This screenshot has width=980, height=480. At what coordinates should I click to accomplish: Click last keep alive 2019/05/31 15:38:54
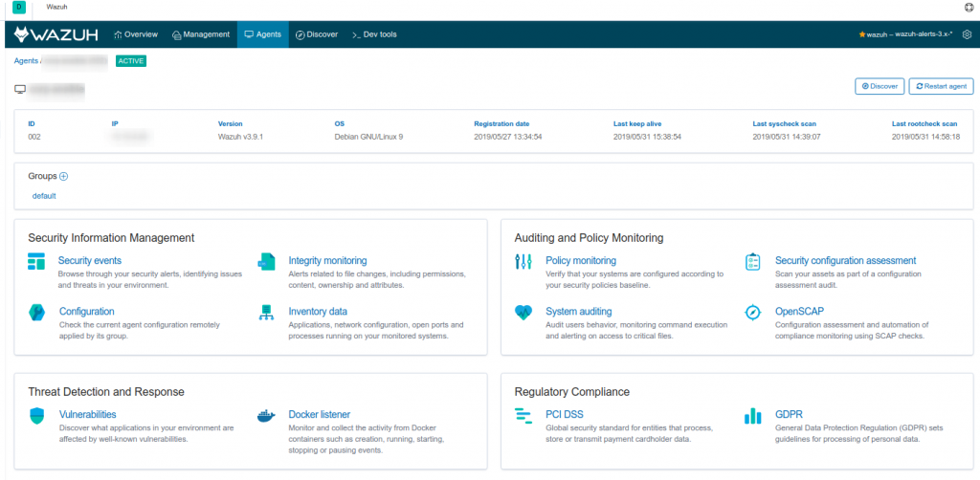pos(647,137)
